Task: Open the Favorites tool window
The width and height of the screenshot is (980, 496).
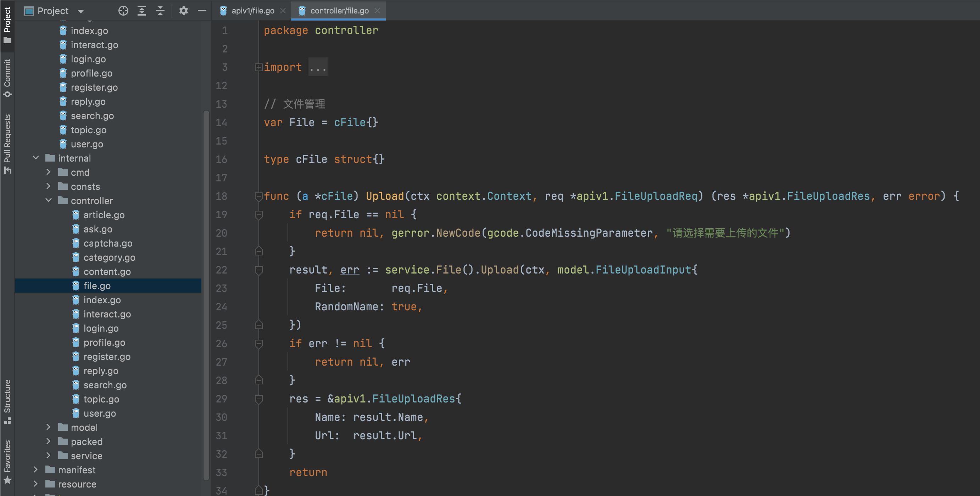Action: pos(7,462)
